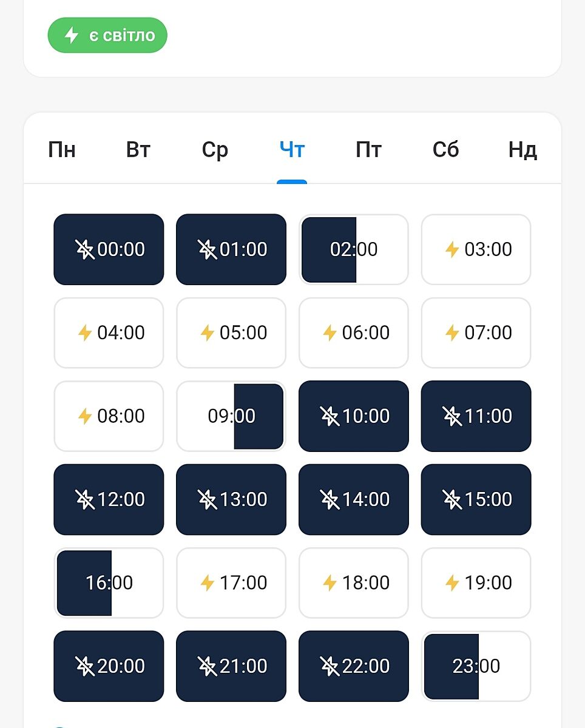Select the half-shaded 09:00 hour slot
Viewport: 585px width, 728px height.
pyautogui.click(x=231, y=416)
